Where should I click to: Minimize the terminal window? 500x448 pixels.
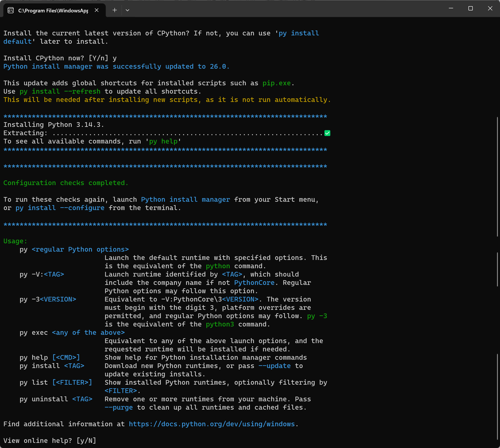coord(451,8)
